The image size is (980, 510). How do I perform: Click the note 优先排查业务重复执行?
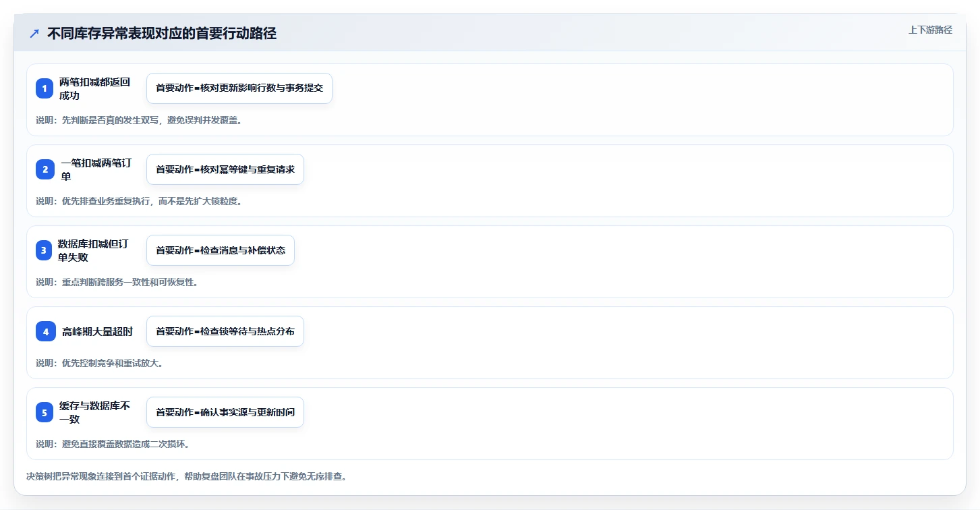coord(139,201)
